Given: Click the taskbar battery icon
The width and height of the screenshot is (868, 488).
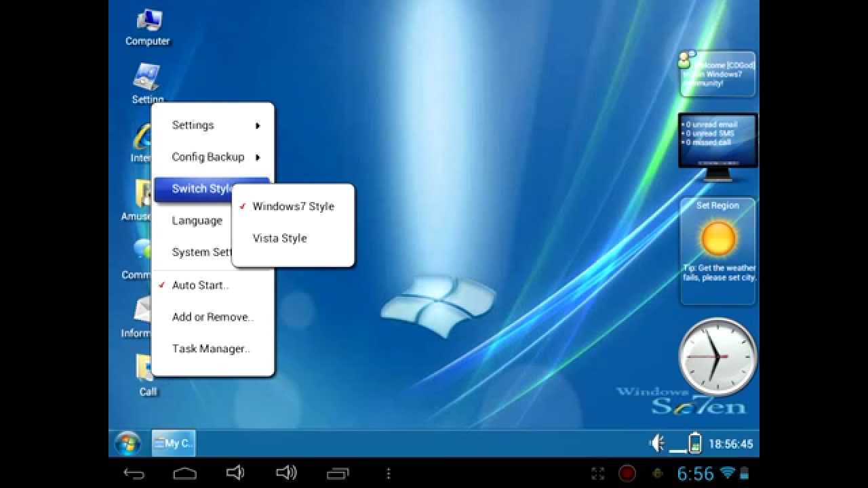Looking at the screenshot, I should tap(694, 443).
